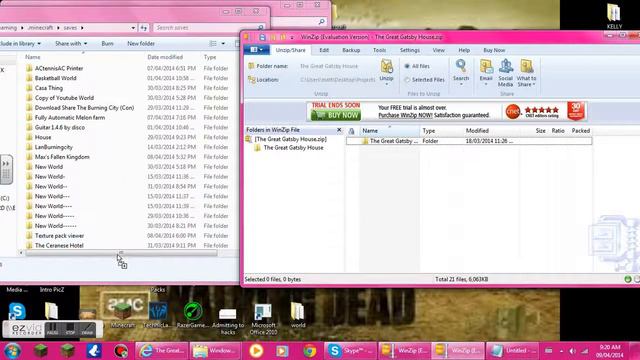Open the Help tab in WinZip
The height and width of the screenshot is (360, 640).
(464, 50)
